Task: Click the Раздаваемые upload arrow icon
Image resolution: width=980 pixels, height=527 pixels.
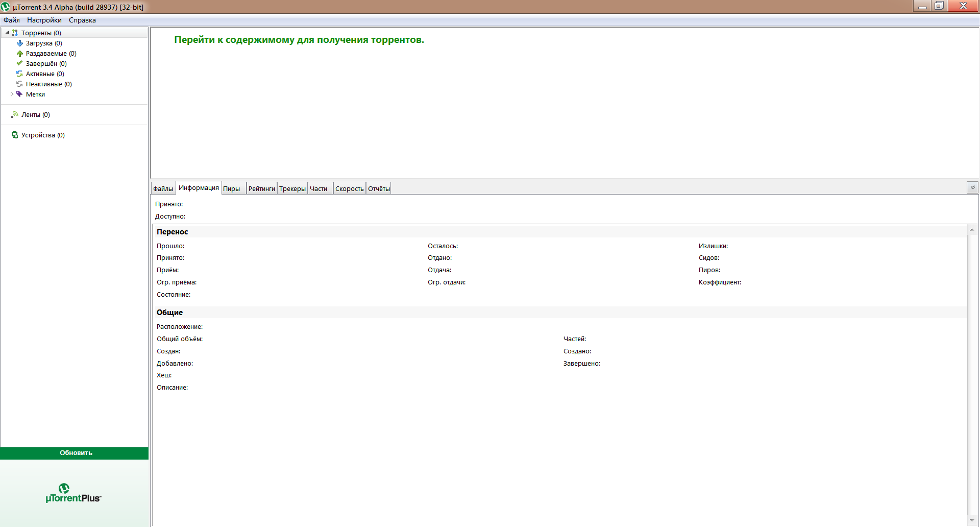Action: tap(19, 54)
